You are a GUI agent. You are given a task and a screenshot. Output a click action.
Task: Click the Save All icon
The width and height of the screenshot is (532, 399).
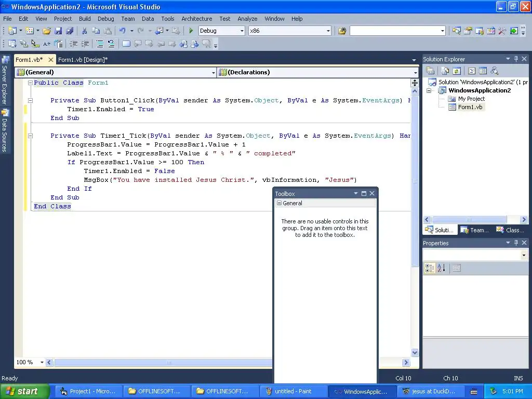[x=70, y=31]
